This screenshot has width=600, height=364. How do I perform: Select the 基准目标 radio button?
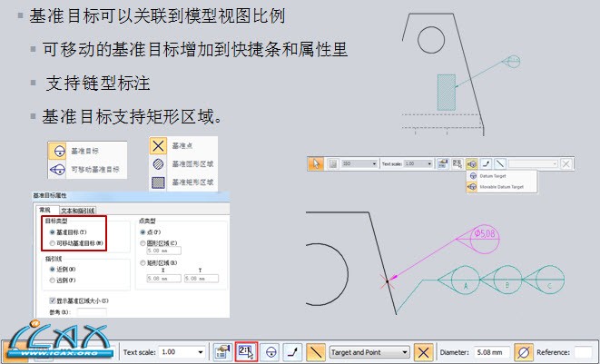click(50, 232)
